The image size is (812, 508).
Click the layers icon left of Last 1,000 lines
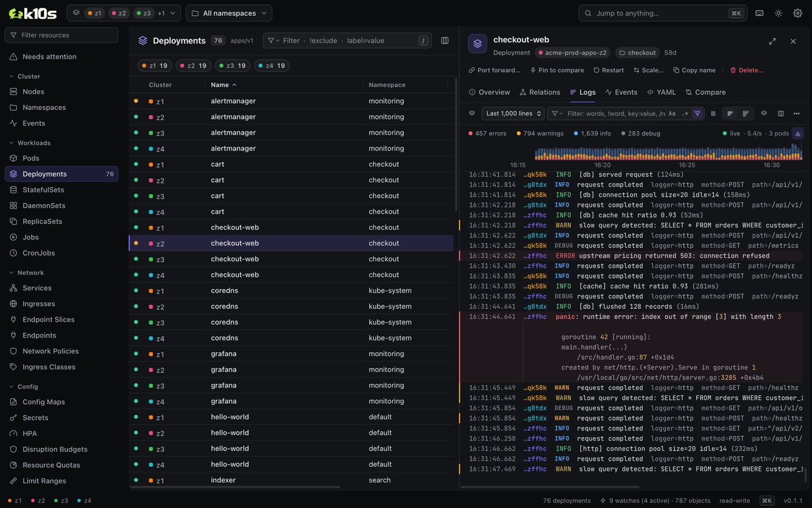pyautogui.click(x=472, y=113)
